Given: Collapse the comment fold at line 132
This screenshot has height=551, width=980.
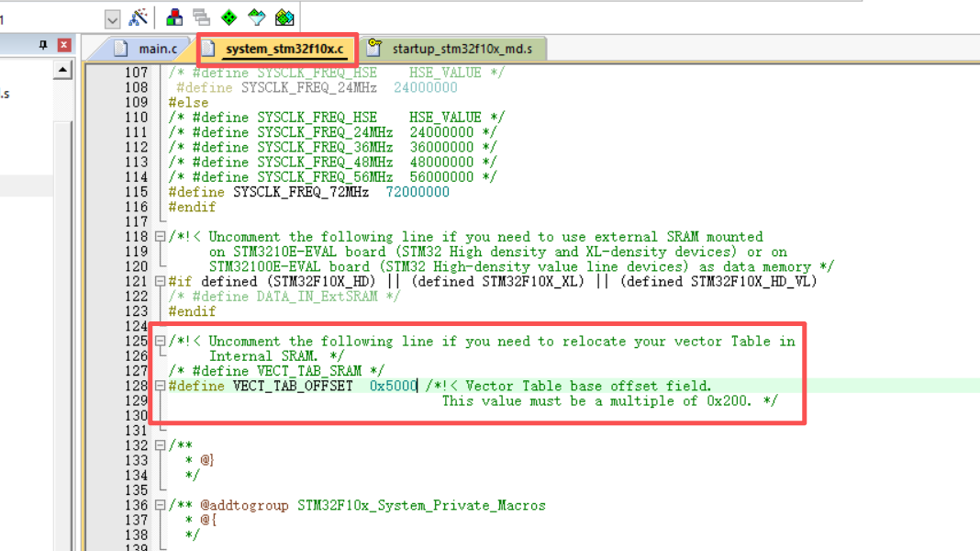Looking at the screenshot, I should [x=160, y=445].
